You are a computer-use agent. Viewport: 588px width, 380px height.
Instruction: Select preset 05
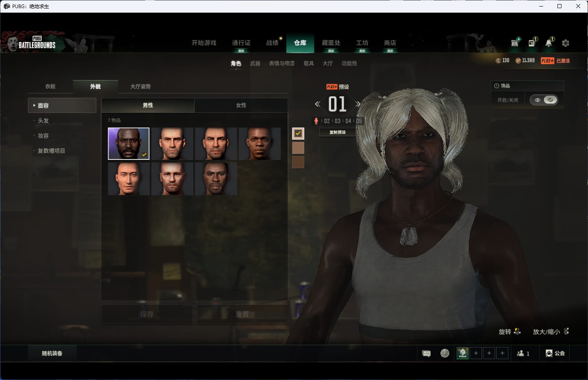pos(359,121)
